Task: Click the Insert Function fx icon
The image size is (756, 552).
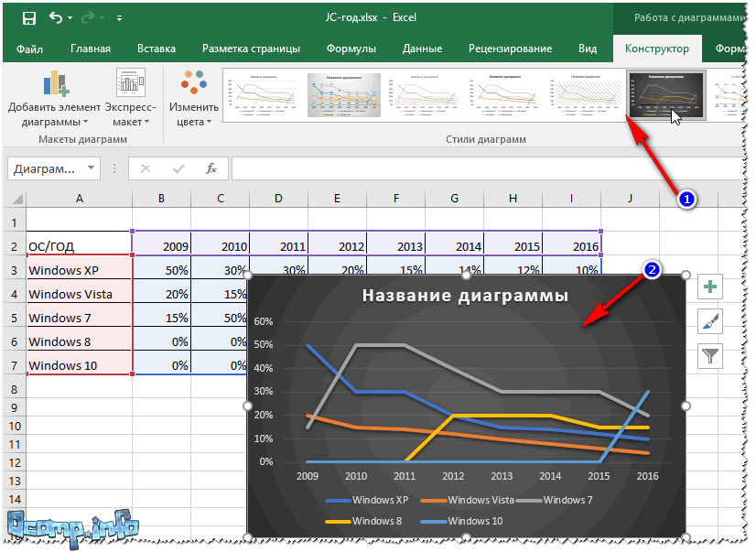Action: click(x=211, y=168)
